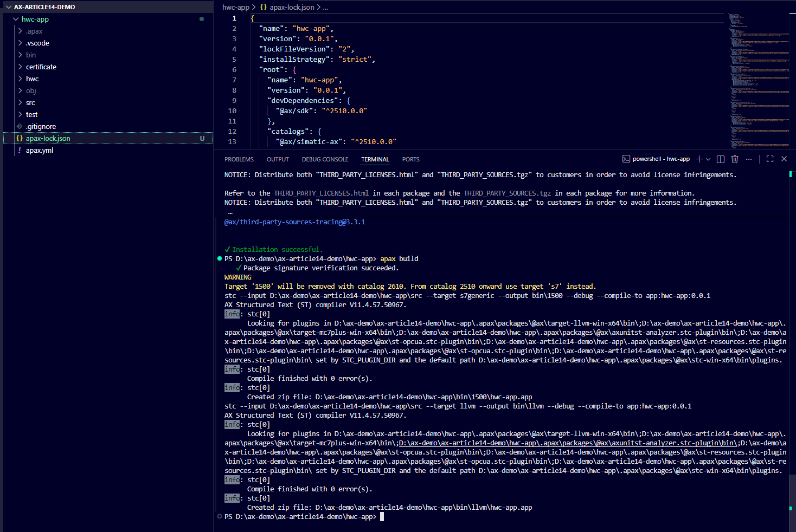Switch to the OUTPUT tab
Viewport: 796px width, 532px height.
tap(278, 159)
